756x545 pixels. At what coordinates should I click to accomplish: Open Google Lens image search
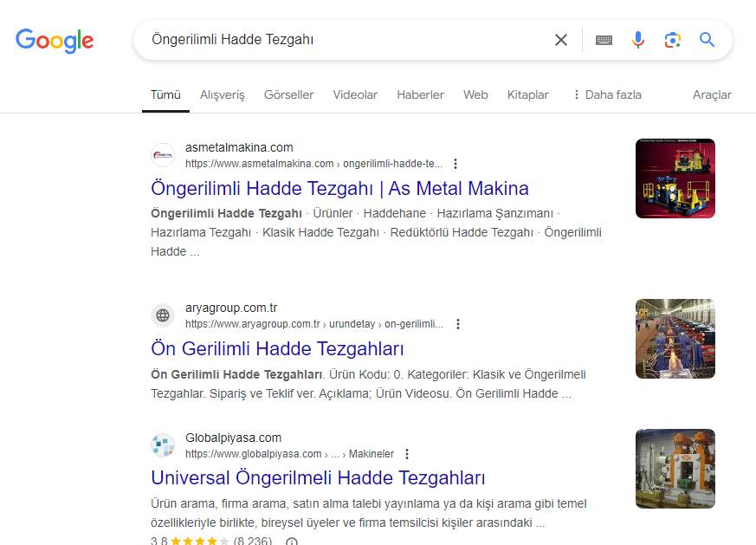coord(673,40)
